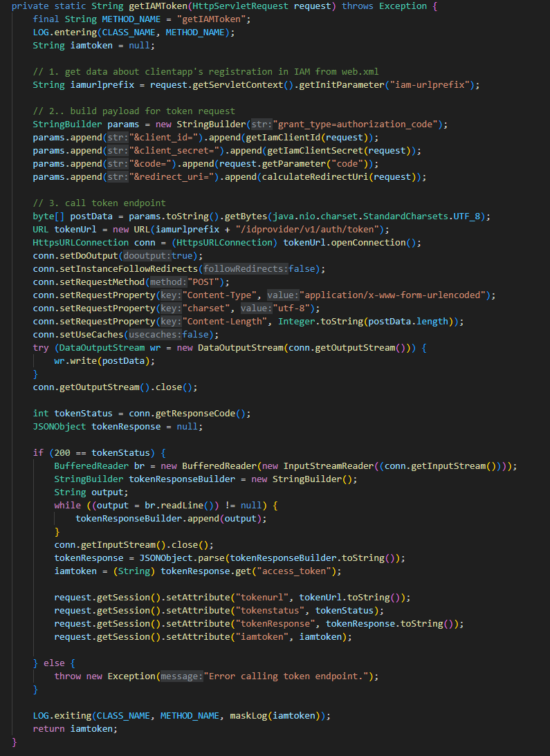Image resolution: width=550 pixels, height=756 pixels.
Task: Click the tokenResponseBuilder.append(output) statement
Action: click(x=172, y=518)
